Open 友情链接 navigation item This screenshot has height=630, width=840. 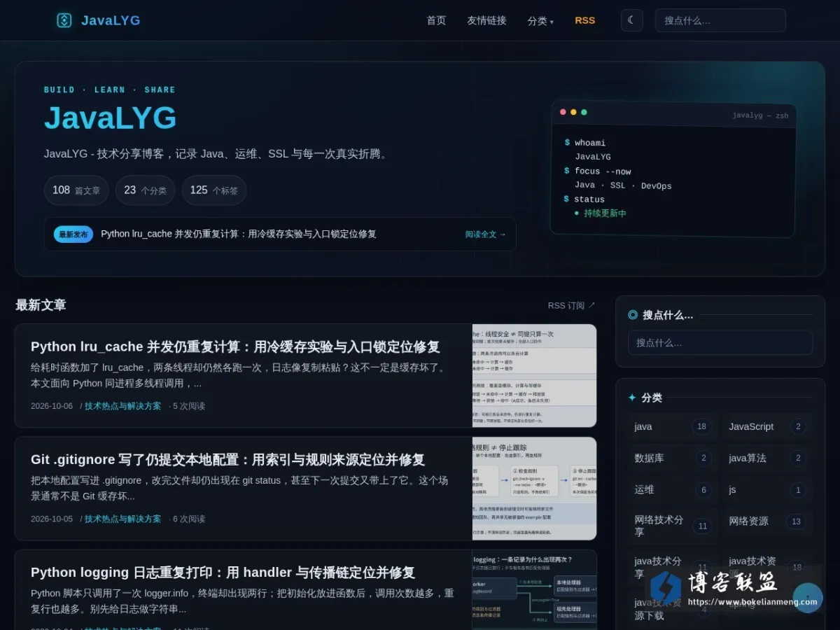point(486,20)
